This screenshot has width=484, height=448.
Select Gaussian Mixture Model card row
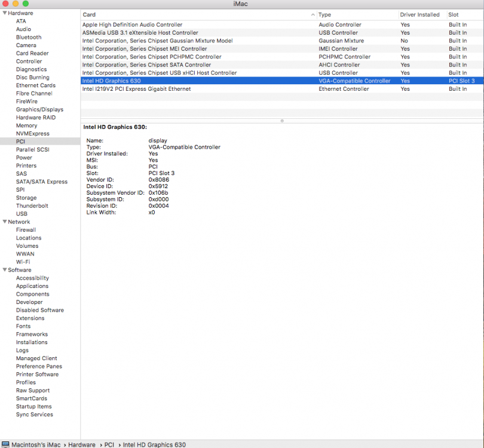click(x=282, y=41)
